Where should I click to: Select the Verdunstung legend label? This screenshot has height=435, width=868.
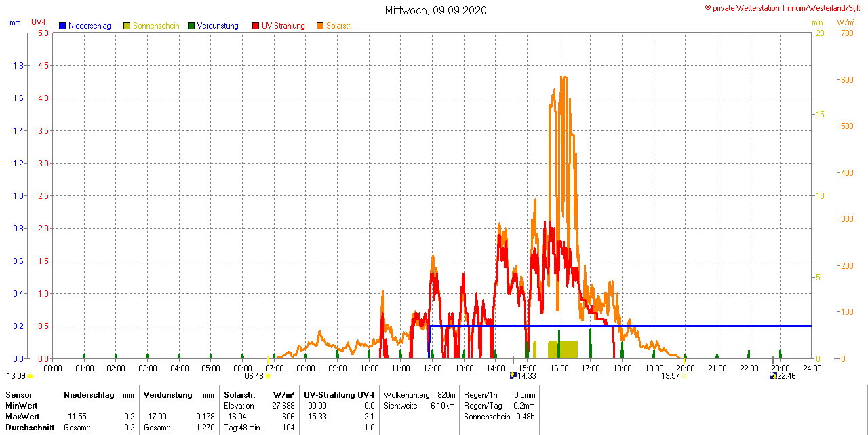point(218,26)
